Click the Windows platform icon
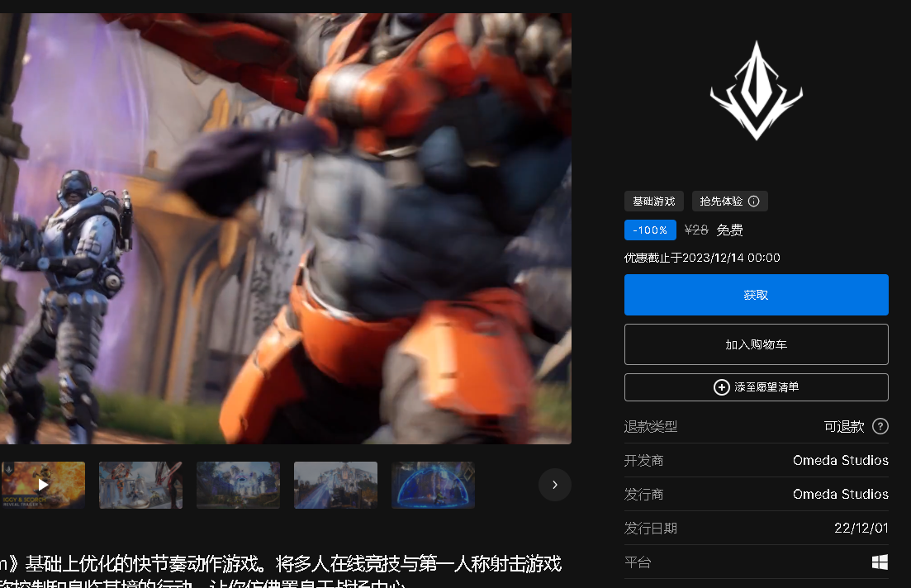This screenshot has height=588, width=911. click(x=881, y=562)
